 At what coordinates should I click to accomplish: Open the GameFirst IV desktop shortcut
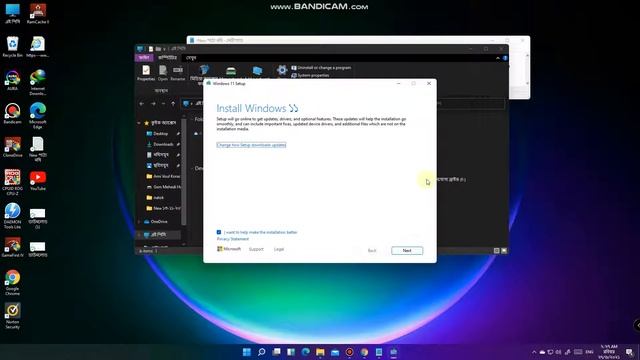(12, 247)
